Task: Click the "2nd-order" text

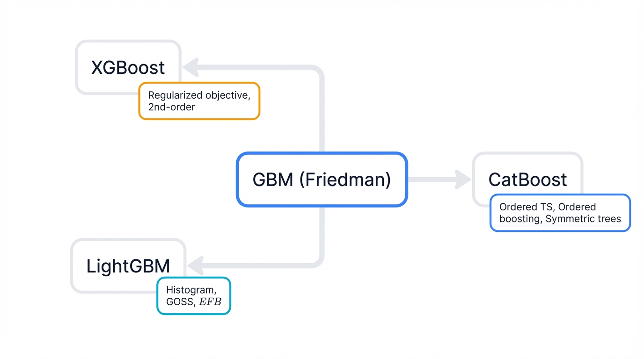Action: click(171, 107)
